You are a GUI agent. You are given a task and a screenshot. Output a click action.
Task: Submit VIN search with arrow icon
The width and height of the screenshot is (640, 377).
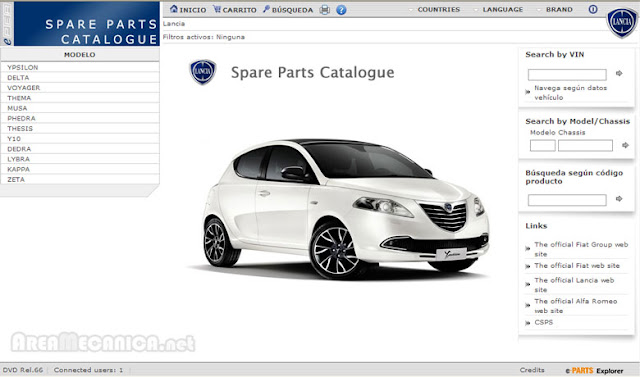[x=619, y=73]
